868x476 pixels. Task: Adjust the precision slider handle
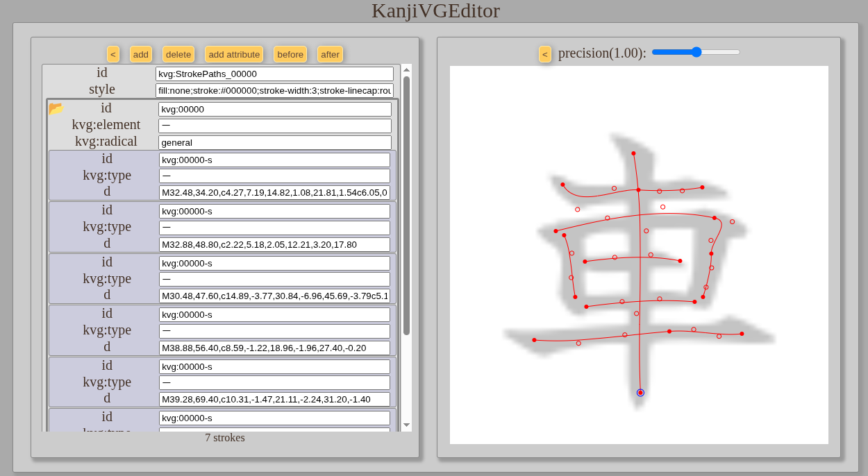696,52
